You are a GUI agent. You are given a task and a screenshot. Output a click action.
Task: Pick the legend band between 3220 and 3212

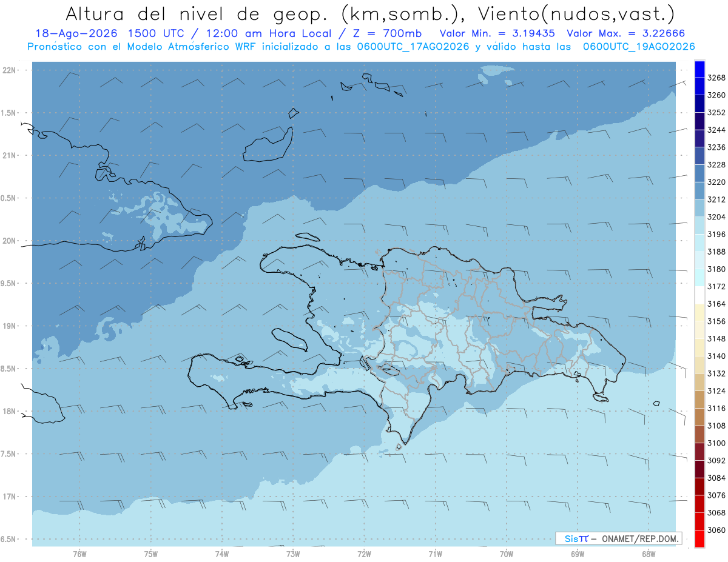[x=699, y=191]
